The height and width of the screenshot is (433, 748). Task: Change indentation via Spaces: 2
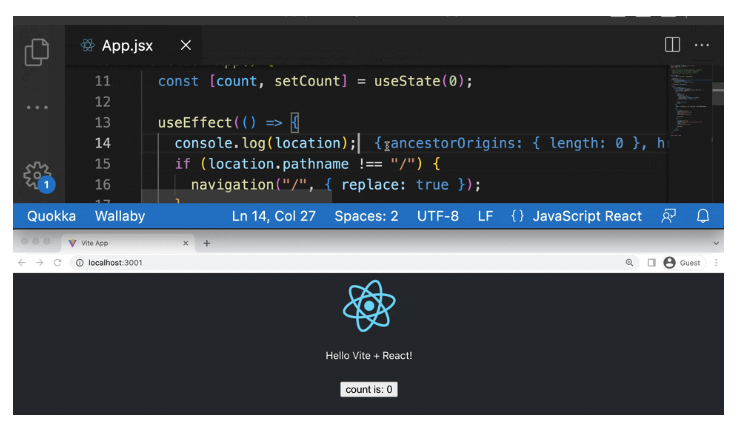[x=366, y=216]
